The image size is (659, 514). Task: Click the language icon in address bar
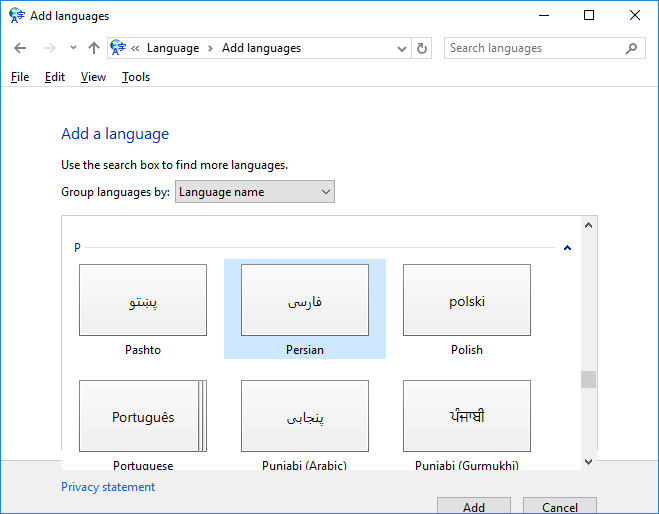click(119, 48)
